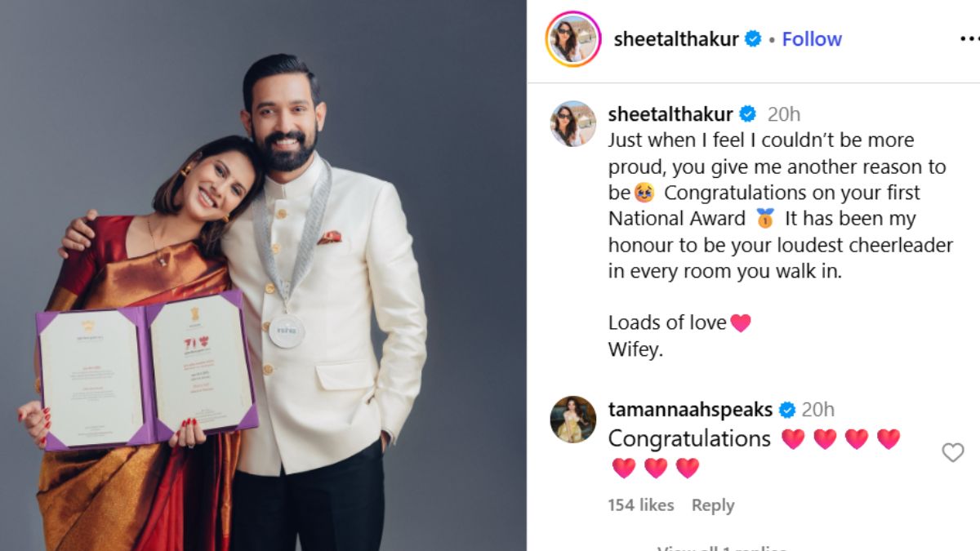Open sheetalthakur profile picture in header
This screenshot has width=980, height=551.
pos(572,39)
